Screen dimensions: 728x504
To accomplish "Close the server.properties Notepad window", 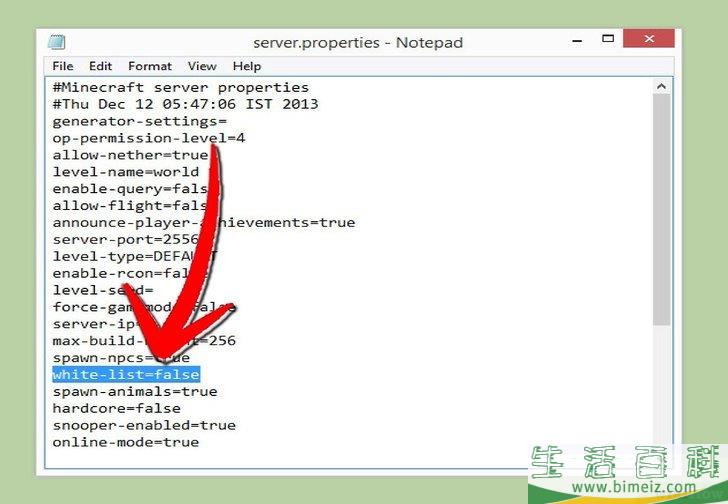I will [x=649, y=39].
